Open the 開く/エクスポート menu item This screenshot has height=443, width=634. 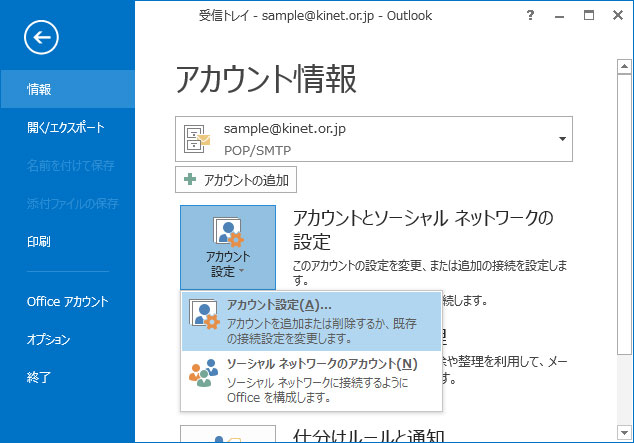point(68,127)
